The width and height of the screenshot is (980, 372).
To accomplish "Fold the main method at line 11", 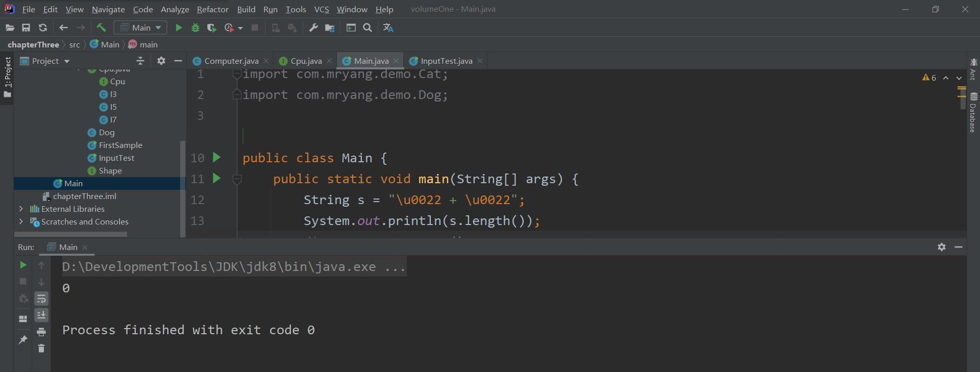I will pyautogui.click(x=237, y=179).
